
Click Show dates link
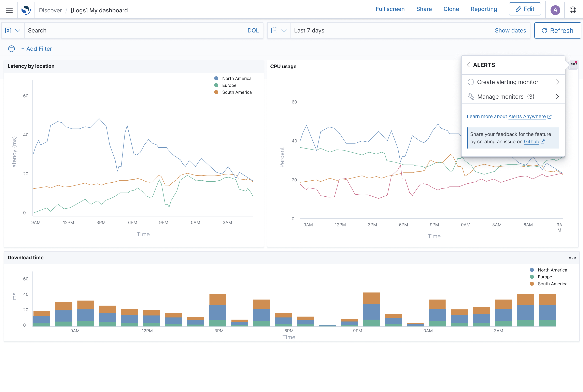(x=510, y=30)
